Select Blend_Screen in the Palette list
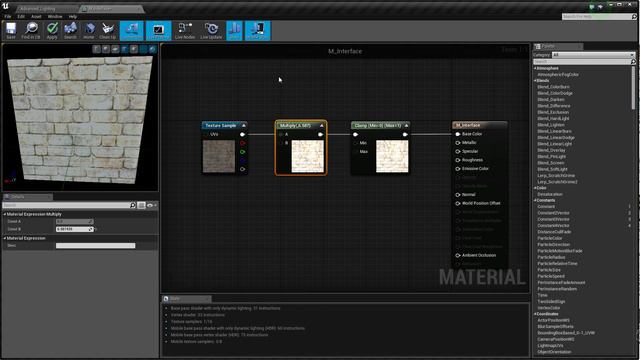The height and width of the screenshot is (360, 640). [x=551, y=163]
